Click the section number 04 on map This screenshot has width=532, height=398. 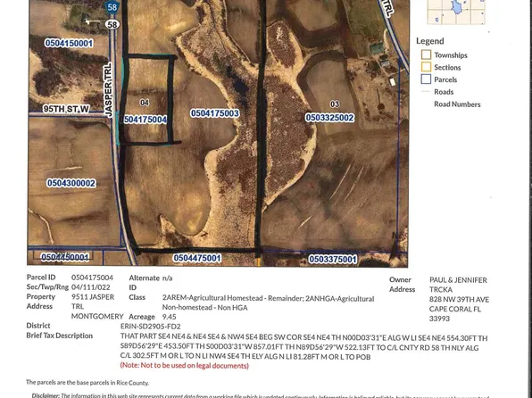pos(145,103)
